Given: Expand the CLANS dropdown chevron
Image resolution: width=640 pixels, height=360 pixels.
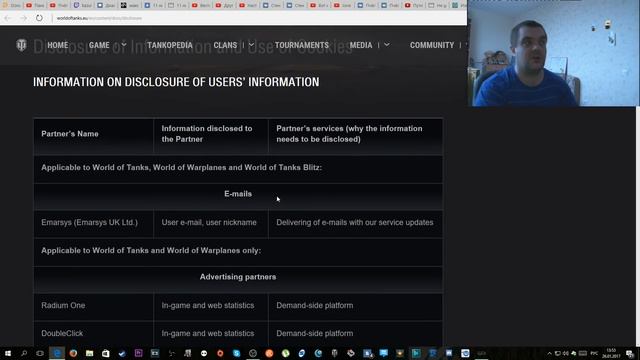Looking at the screenshot, I should (x=251, y=44).
